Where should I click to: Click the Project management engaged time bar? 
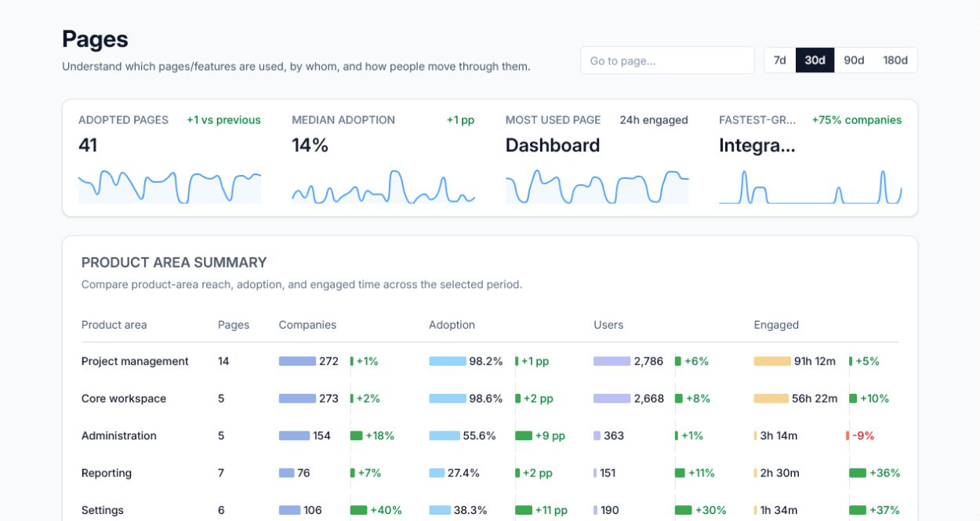point(772,361)
